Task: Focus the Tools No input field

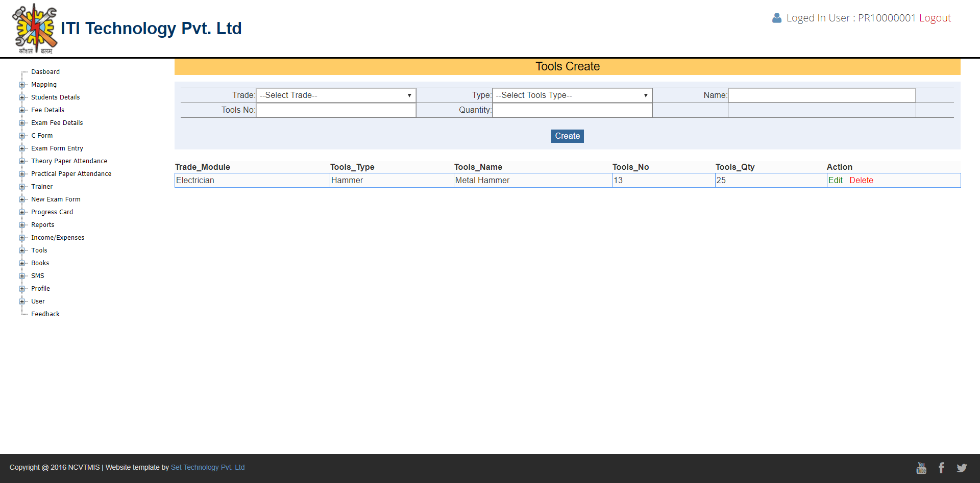Action: pos(335,110)
